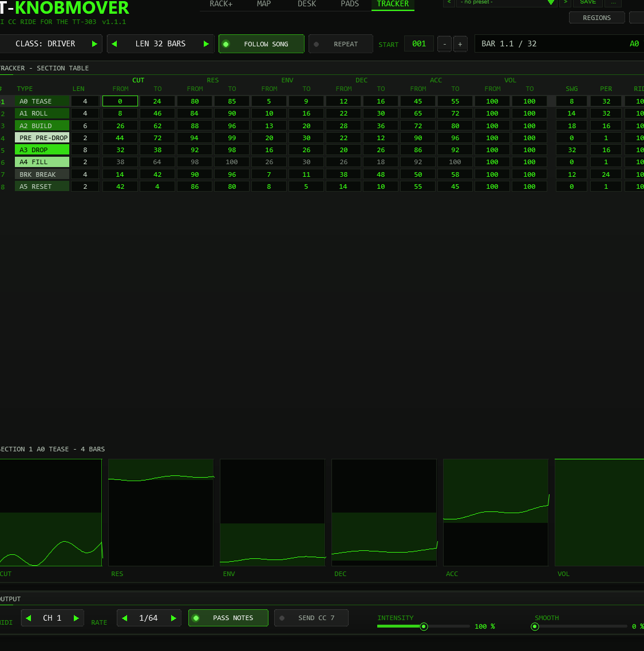The width and height of the screenshot is (644, 651).
Task: Click the SAVE preset button
Action: (587, 2)
